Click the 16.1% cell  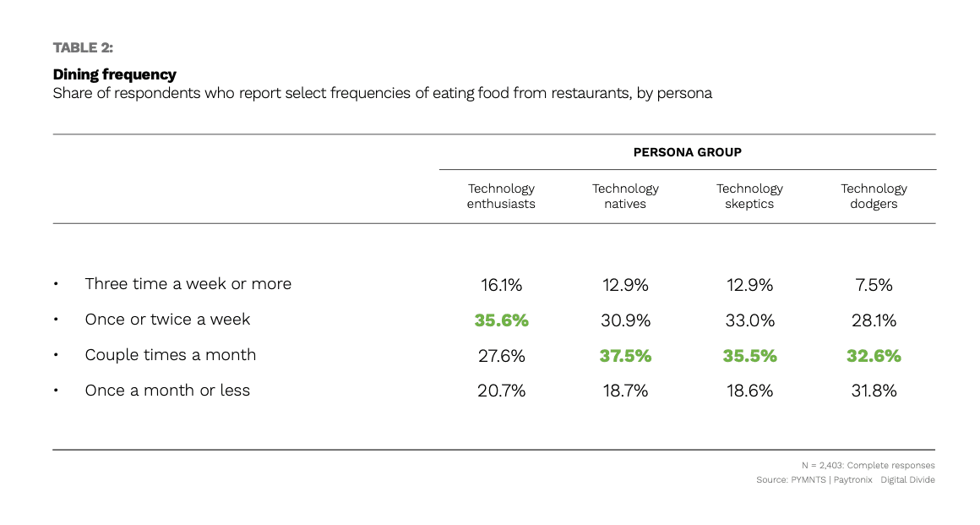point(501,285)
